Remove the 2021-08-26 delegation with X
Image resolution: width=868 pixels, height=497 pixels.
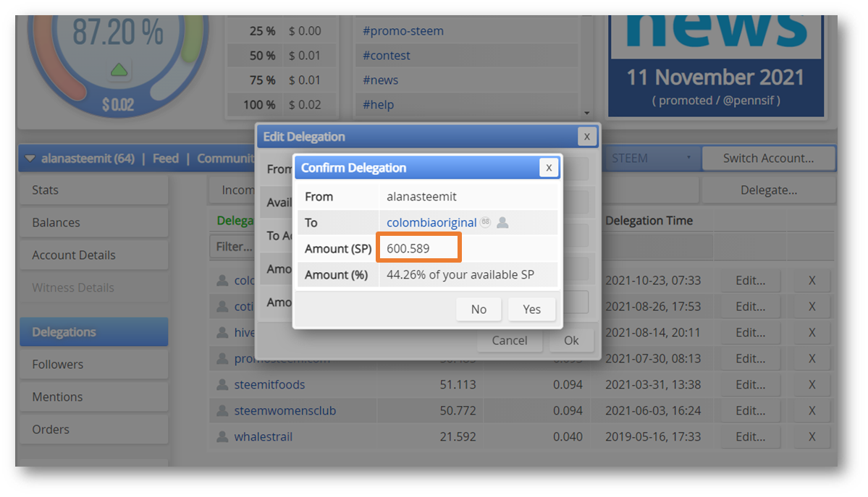coord(812,307)
